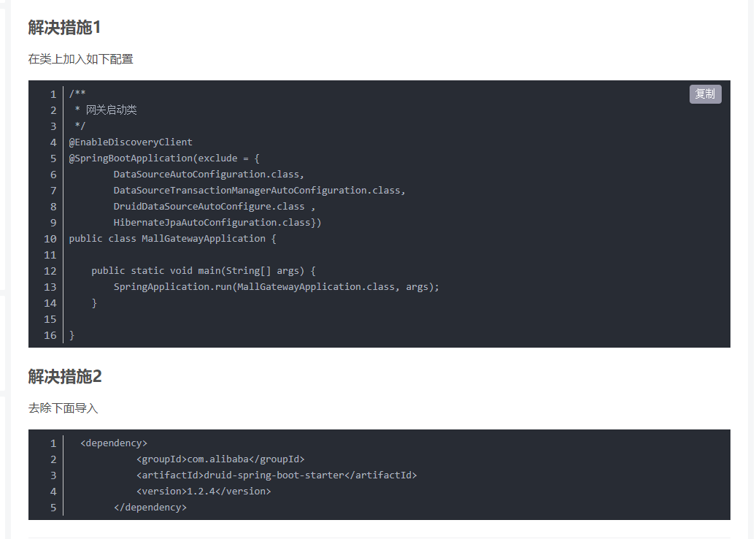The image size is (756, 539).
Task: Click the public static void main line
Action: [203, 271]
